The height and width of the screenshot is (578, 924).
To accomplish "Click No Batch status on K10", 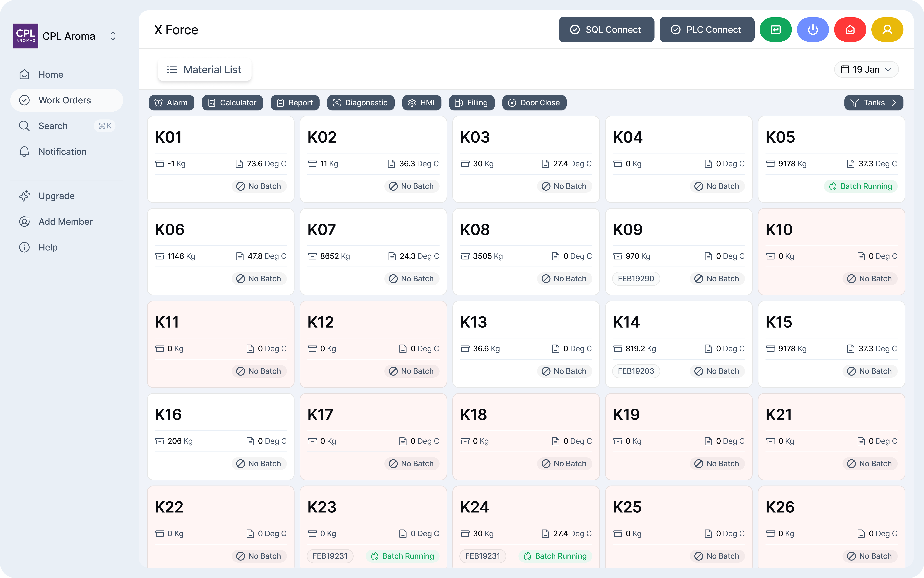I will pyautogui.click(x=870, y=279).
